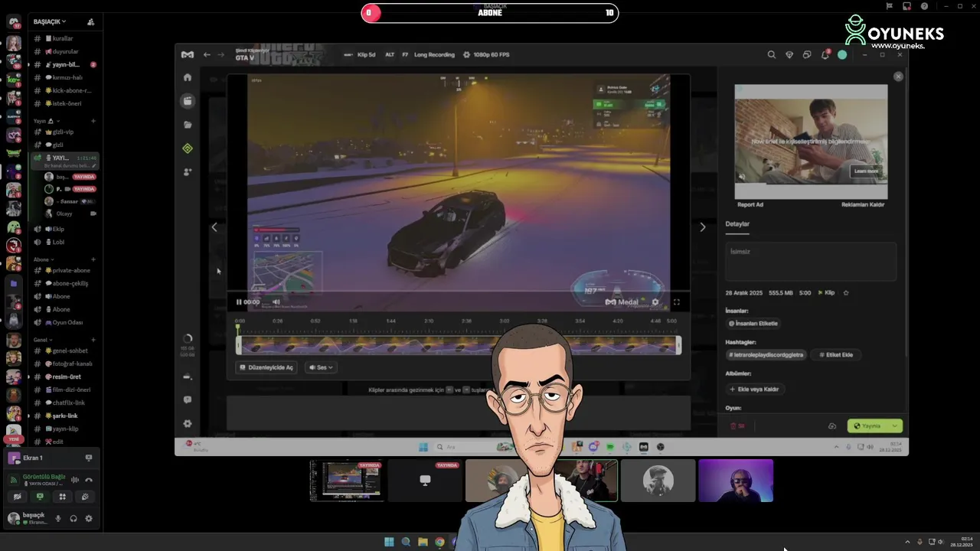
Task: Click the clip title İsimsiz field
Action: coord(811,262)
